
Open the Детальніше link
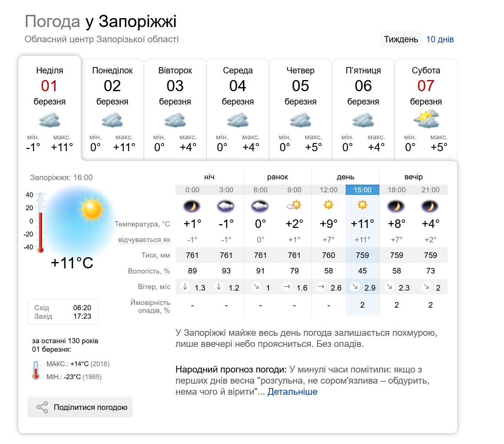[292, 392]
